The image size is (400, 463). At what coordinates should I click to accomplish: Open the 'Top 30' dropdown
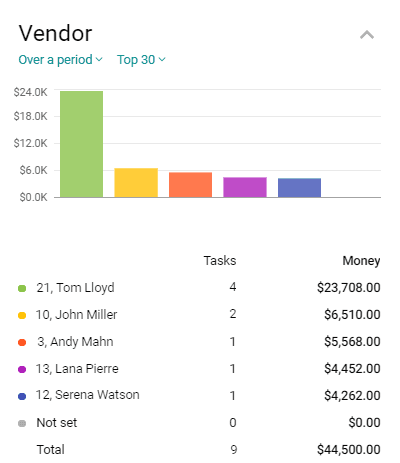coord(141,60)
